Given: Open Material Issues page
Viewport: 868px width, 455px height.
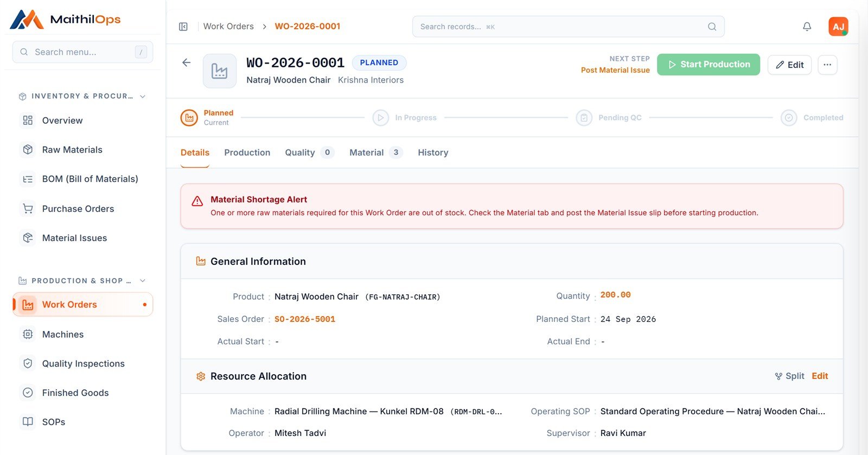Looking at the screenshot, I should (82, 238).
